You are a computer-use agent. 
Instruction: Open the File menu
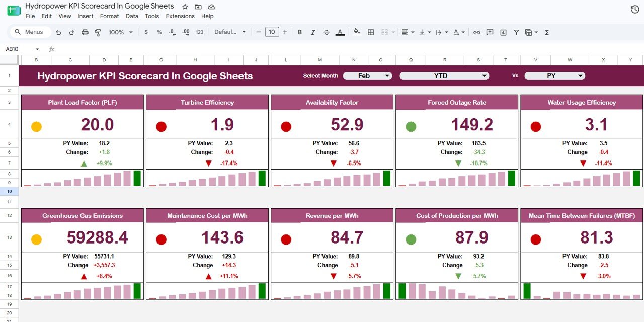[30, 16]
